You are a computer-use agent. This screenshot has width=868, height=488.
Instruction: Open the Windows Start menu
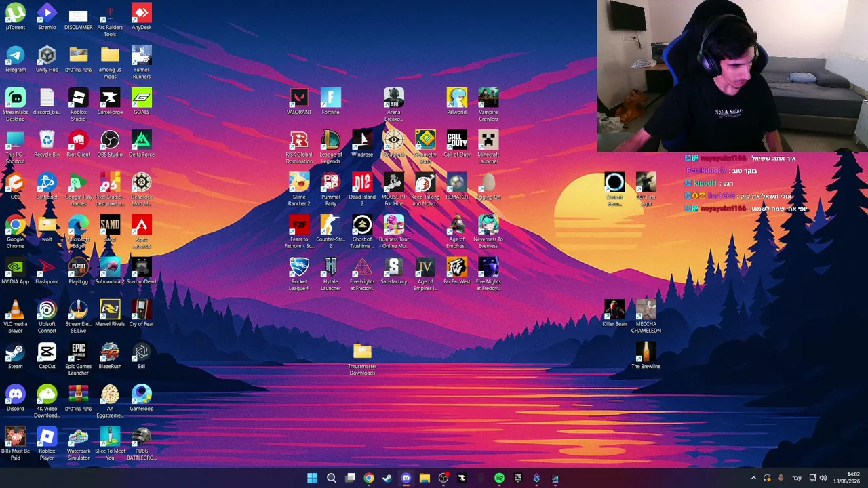click(312, 478)
